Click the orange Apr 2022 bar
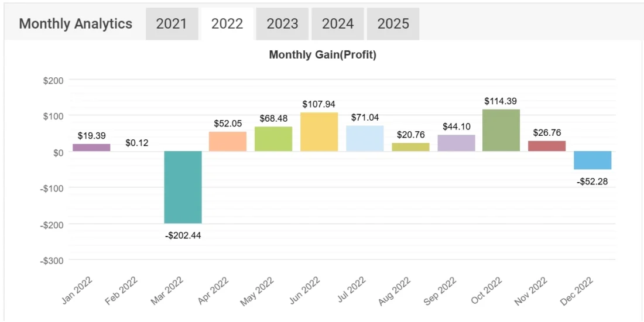 point(228,142)
